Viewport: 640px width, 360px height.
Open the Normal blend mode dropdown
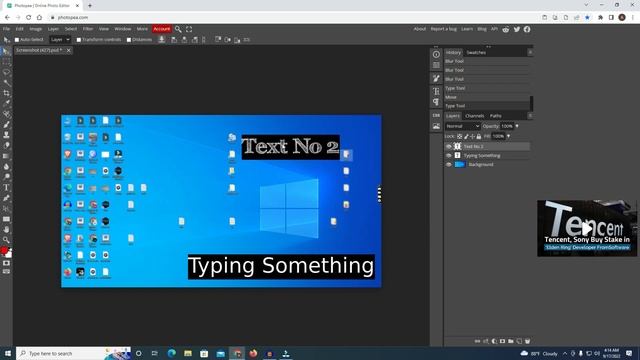(x=462, y=126)
